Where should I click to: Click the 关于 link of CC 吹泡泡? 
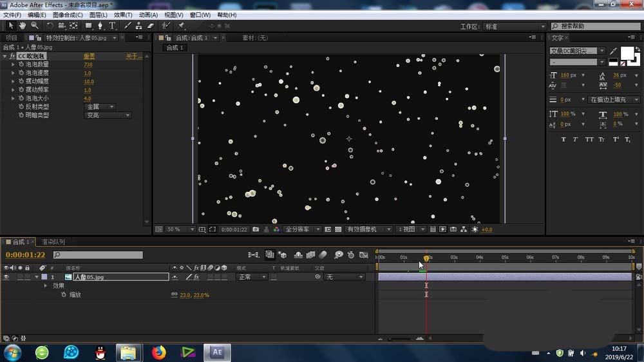coord(133,56)
